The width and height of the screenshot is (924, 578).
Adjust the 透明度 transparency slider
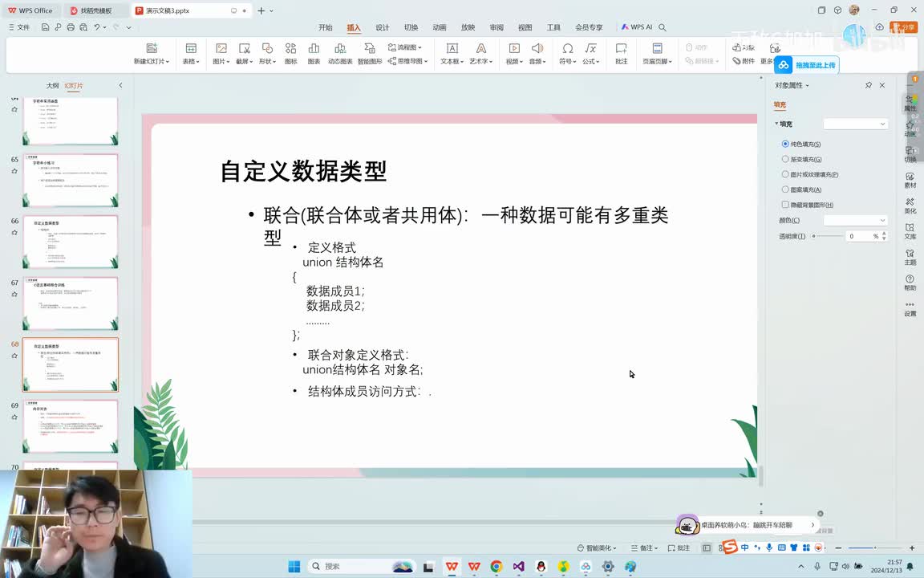pyautogui.click(x=828, y=236)
